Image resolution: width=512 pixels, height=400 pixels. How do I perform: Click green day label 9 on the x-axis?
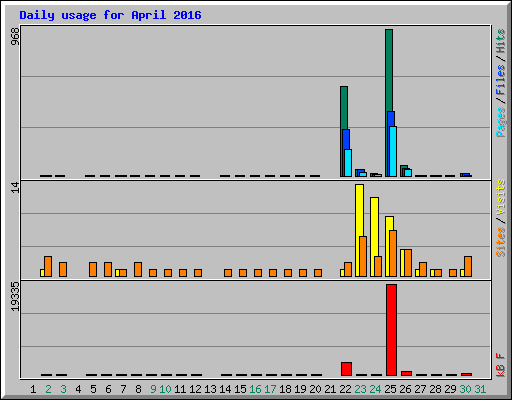point(153,389)
